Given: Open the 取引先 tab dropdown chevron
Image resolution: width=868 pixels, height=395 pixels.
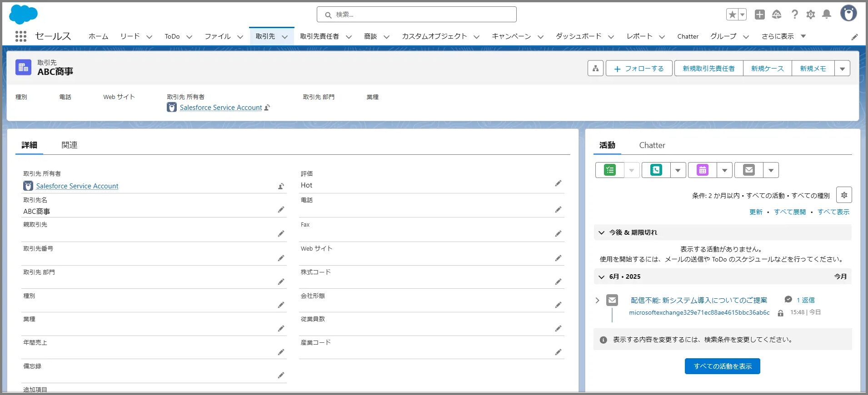Looking at the screenshot, I should pos(285,37).
